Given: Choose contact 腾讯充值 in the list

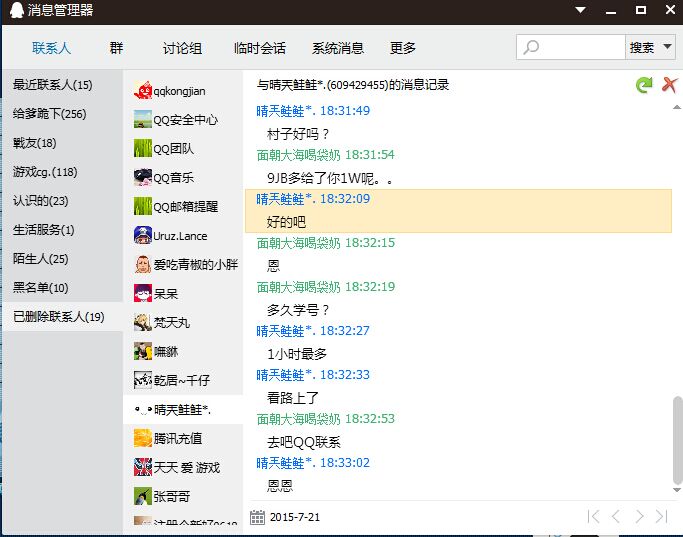Looking at the screenshot, I should click(x=177, y=438).
